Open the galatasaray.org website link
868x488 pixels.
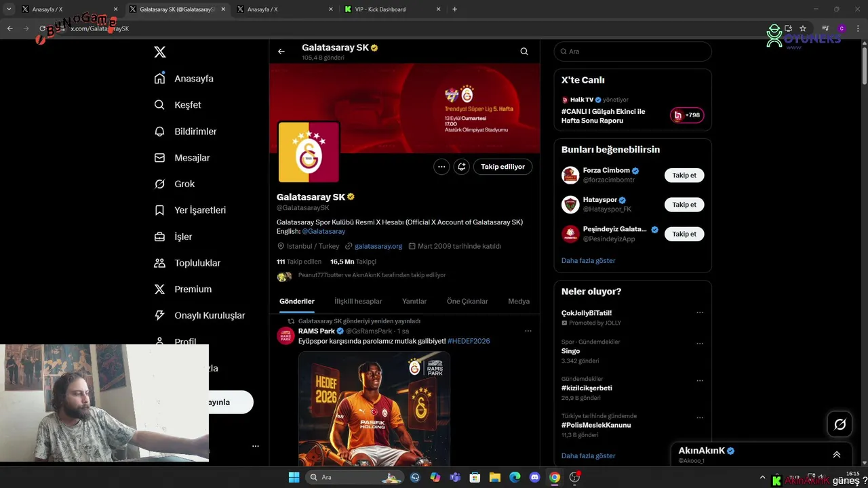[378, 246]
